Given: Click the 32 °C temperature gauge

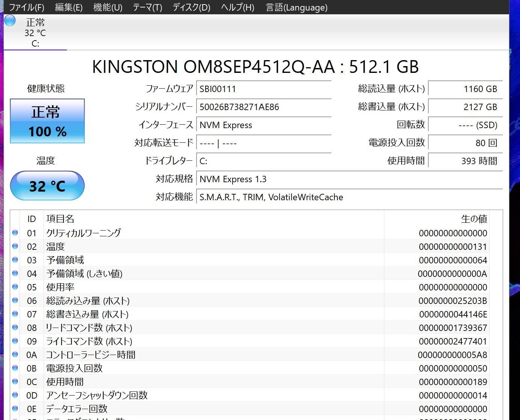Looking at the screenshot, I should pyautogui.click(x=47, y=185).
